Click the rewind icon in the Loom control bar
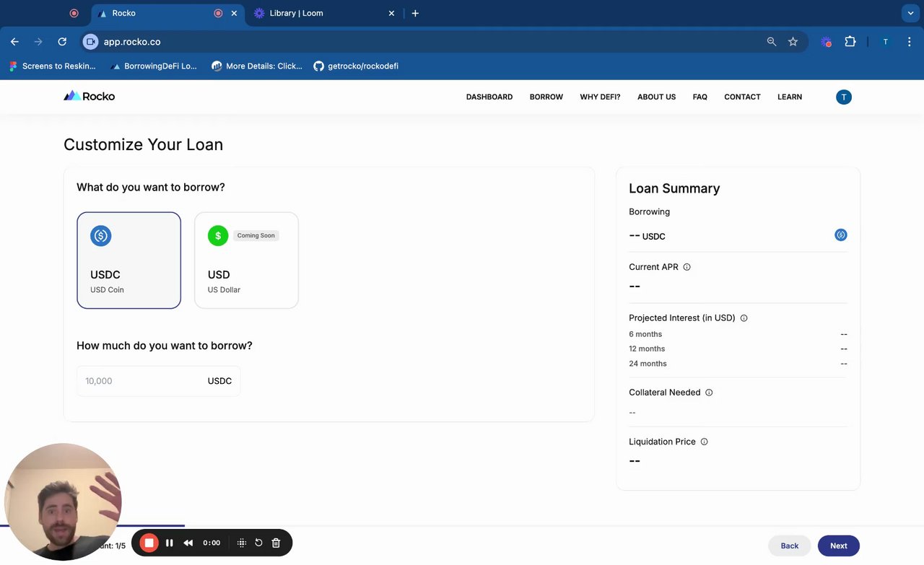The image size is (924, 565). click(188, 543)
